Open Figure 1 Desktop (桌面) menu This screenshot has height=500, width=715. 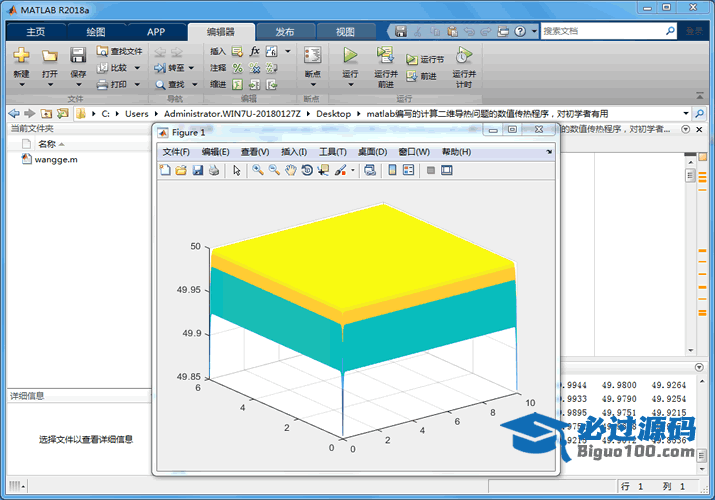point(373,152)
